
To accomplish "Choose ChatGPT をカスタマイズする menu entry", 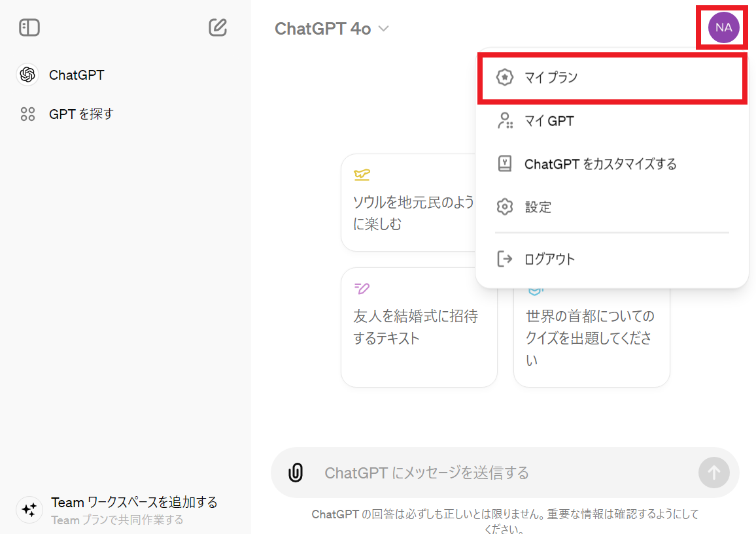I will pyautogui.click(x=599, y=163).
